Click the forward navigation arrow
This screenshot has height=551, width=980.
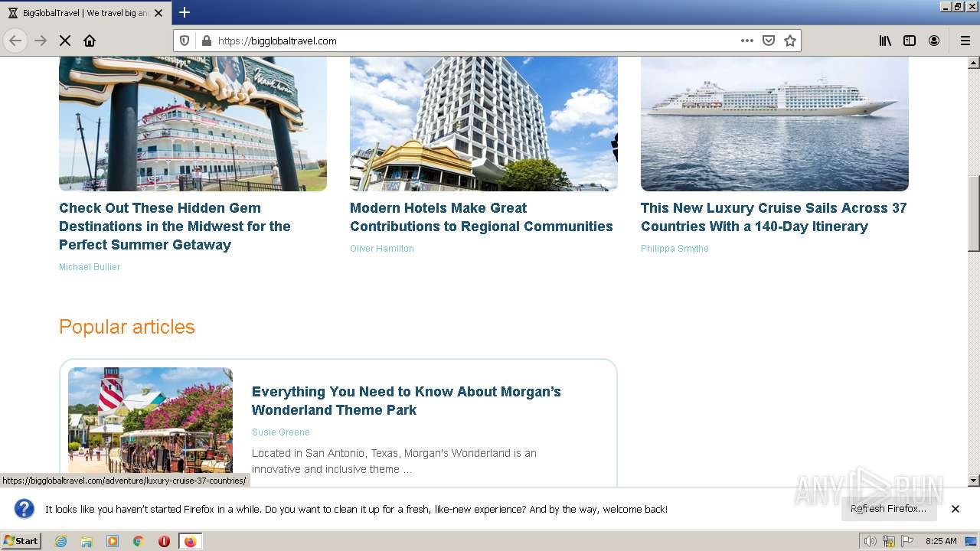(x=41, y=41)
